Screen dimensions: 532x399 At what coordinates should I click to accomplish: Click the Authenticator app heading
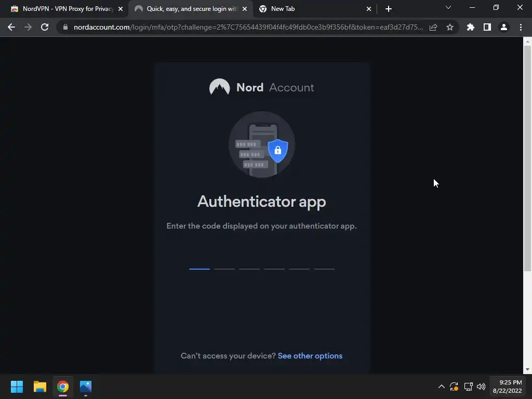(x=262, y=202)
